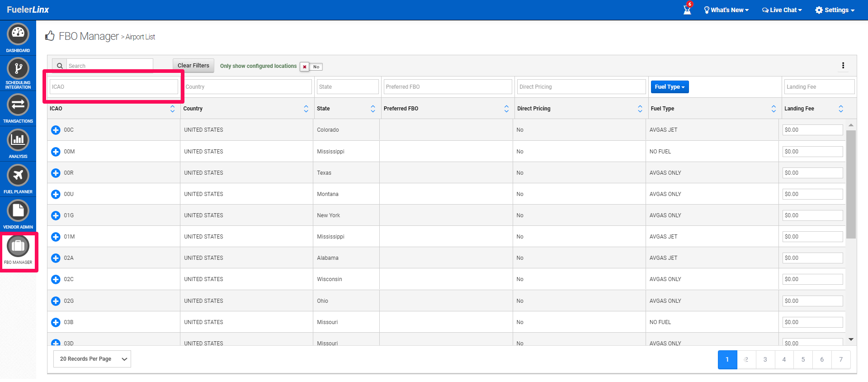
Task: Click scrollbar up arrow
Action: [x=851, y=125]
